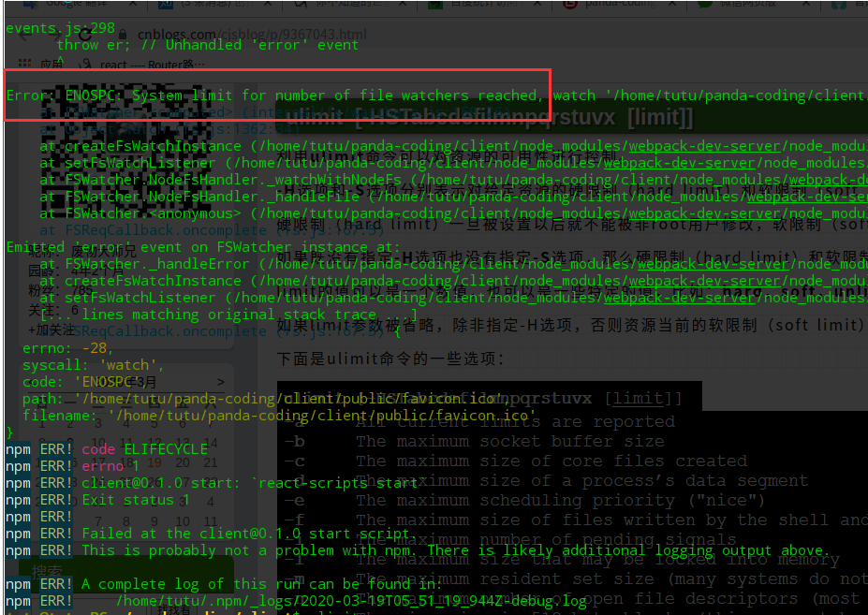Click 'code ELIFECYCLE' in npm error output
The image size is (868, 615).
(144, 449)
